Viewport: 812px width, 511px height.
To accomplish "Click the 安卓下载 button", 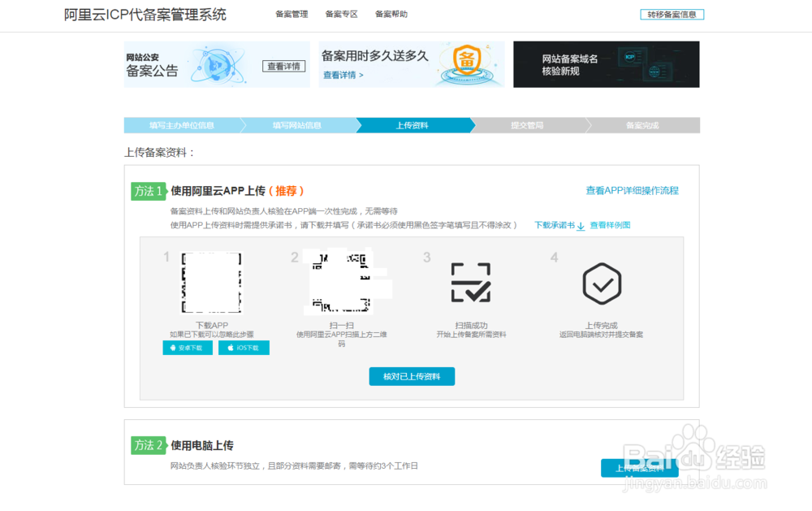I will 188,348.
